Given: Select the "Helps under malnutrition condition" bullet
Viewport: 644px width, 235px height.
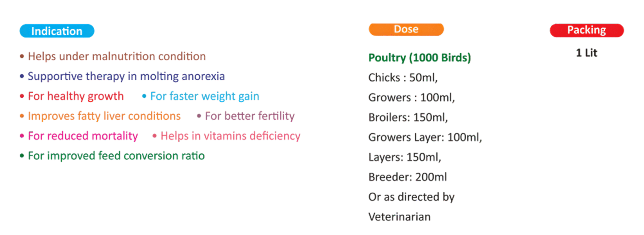Looking at the screenshot, I should pos(117,56).
